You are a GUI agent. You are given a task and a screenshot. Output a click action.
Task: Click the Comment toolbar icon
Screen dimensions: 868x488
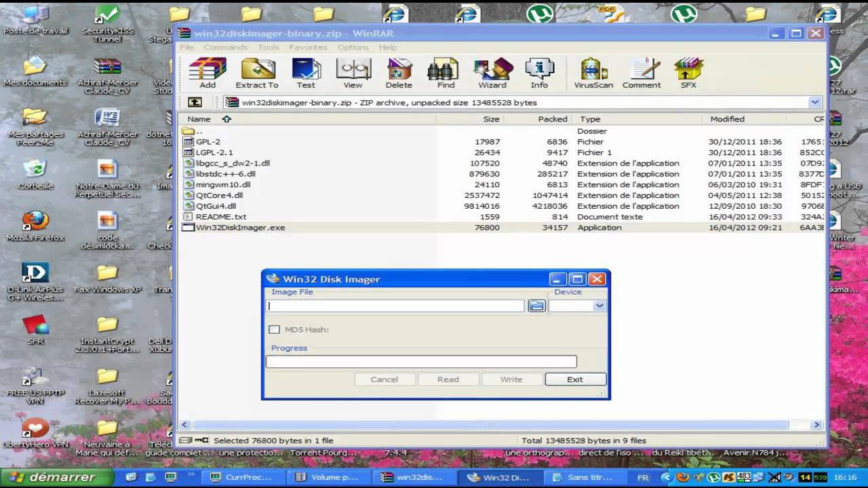point(642,73)
